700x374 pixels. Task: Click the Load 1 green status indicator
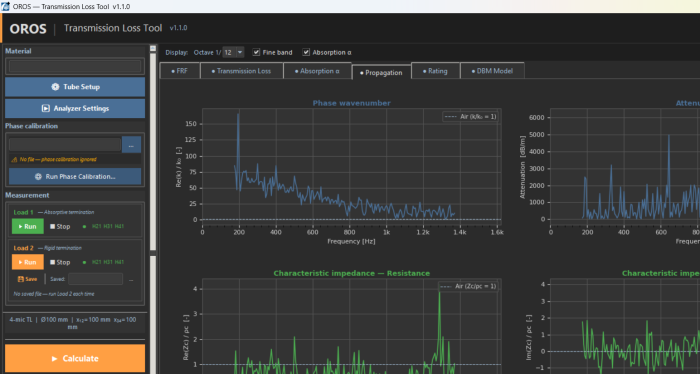click(x=84, y=227)
